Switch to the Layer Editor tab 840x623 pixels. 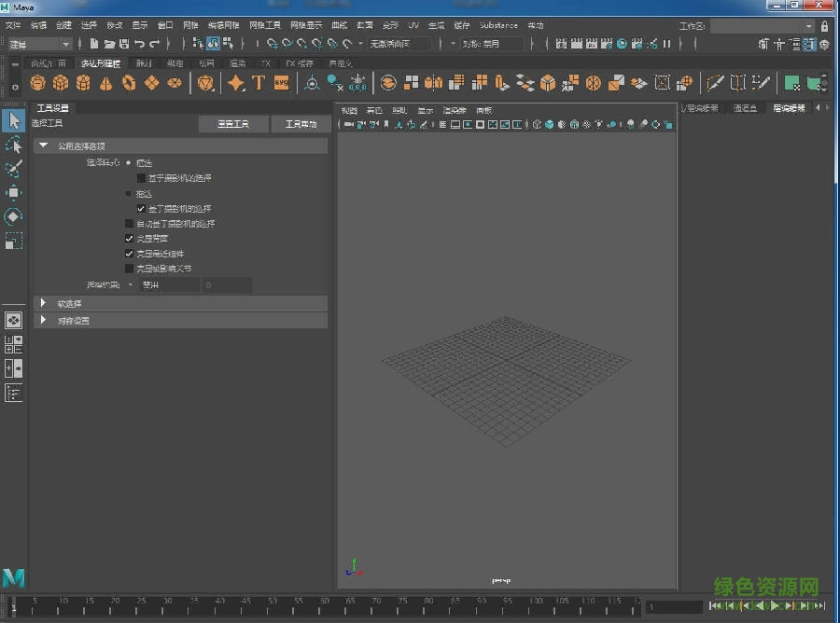[791, 108]
